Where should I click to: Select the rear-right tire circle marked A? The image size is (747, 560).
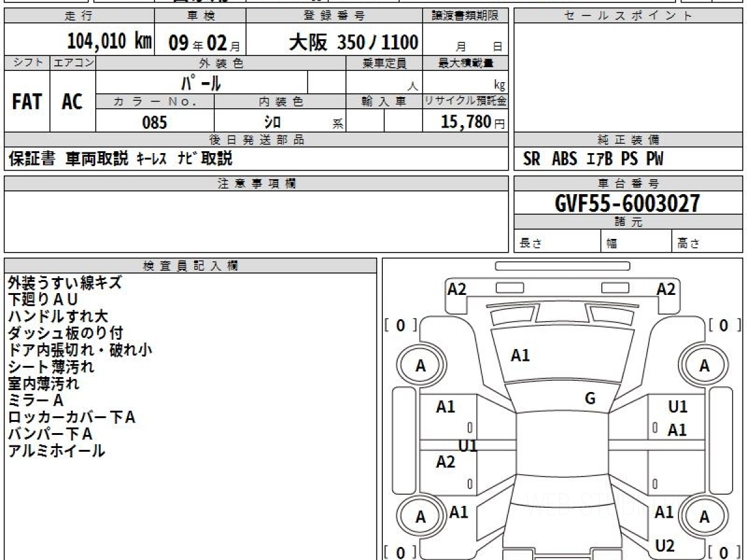coord(704,517)
